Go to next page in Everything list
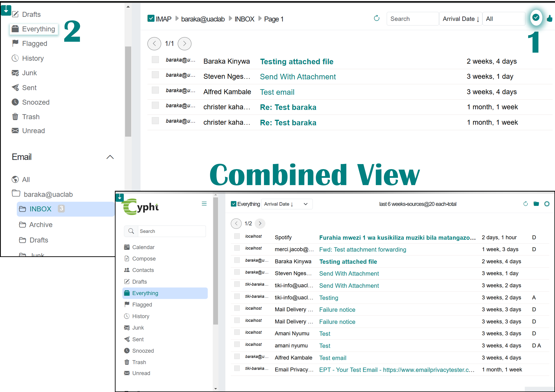The width and height of the screenshot is (555, 392). (x=260, y=223)
